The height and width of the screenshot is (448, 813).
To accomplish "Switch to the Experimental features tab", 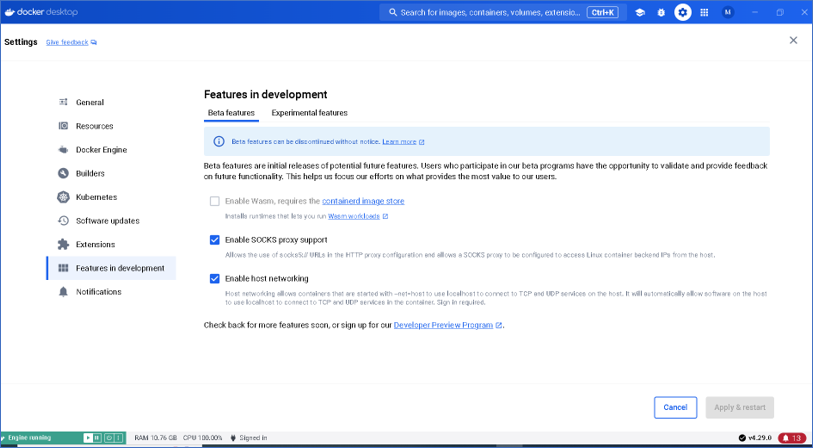I will pyautogui.click(x=310, y=113).
